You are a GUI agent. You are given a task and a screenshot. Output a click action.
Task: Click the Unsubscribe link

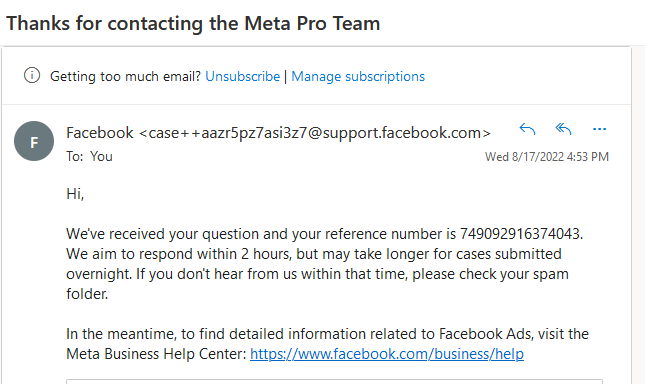click(243, 76)
